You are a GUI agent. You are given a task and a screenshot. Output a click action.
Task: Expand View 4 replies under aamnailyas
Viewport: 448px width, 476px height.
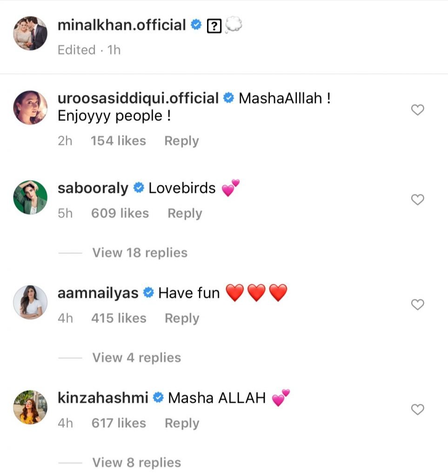click(136, 357)
